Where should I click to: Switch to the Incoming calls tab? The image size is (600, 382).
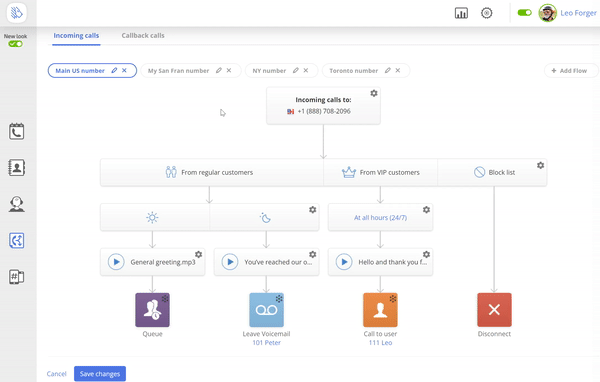tap(76, 36)
